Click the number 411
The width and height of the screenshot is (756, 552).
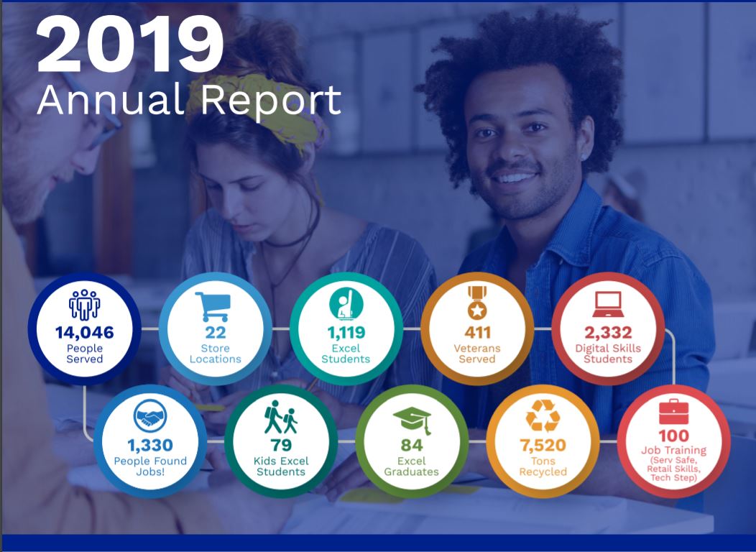(477, 333)
